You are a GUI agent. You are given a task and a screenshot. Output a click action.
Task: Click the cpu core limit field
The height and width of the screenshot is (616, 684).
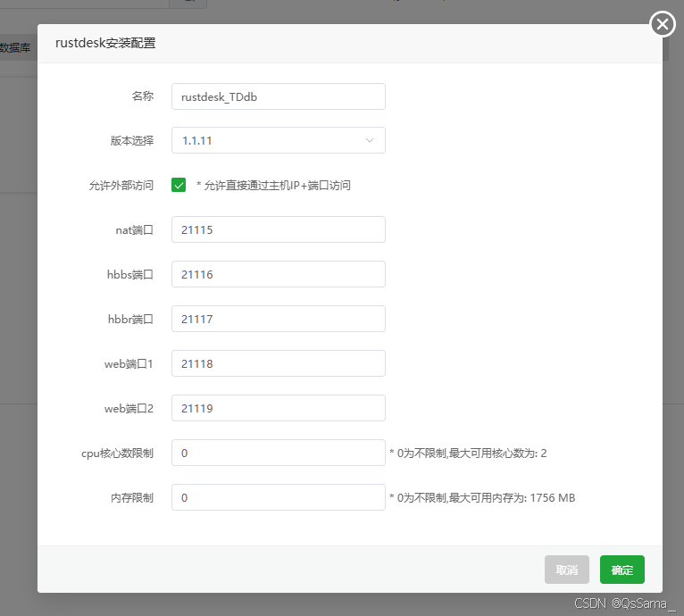tap(279, 453)
